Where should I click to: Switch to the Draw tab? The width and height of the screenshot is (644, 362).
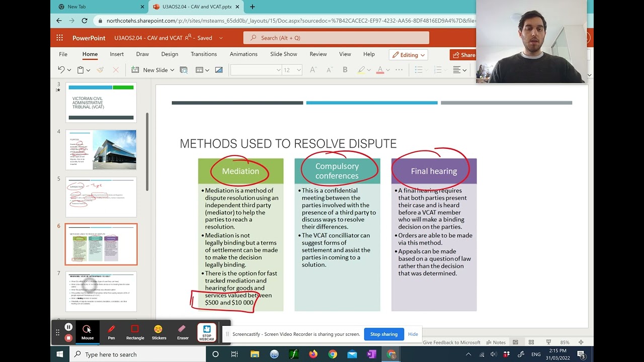[142, 54]
